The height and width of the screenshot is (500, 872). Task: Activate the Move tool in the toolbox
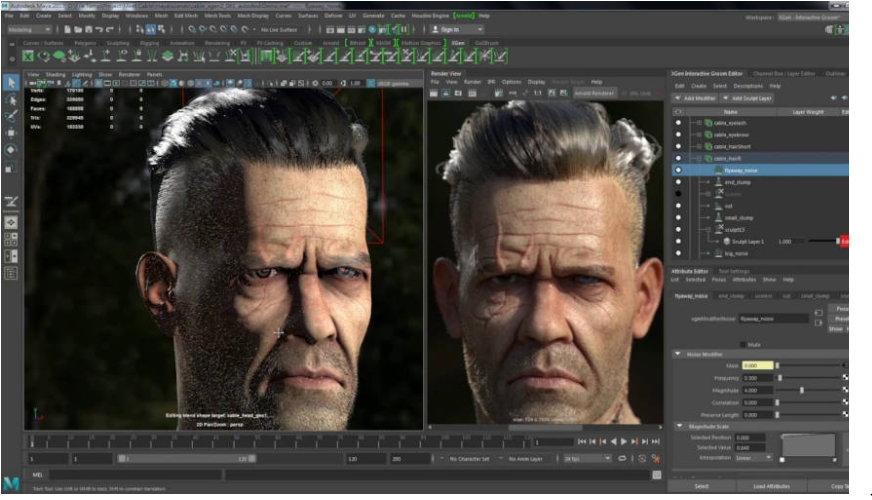pyautogui.click(x=11, y=133)
